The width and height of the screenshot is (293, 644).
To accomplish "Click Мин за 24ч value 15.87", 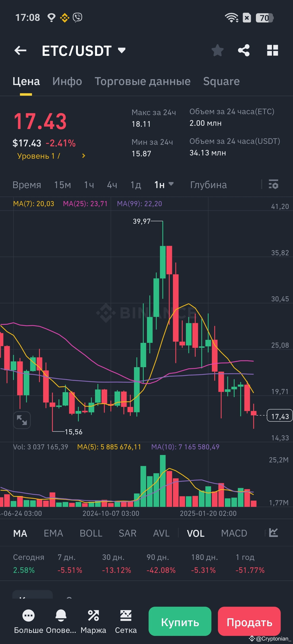I will pyautogui.click(x=141, y=154).
